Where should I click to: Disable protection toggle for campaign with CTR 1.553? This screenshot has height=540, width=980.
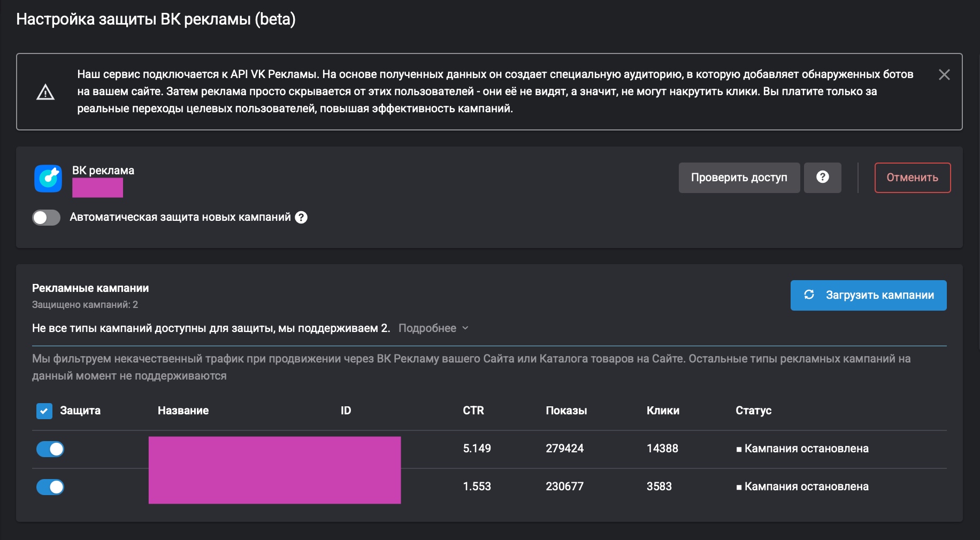pyautogui.click(x=50, y=487)
